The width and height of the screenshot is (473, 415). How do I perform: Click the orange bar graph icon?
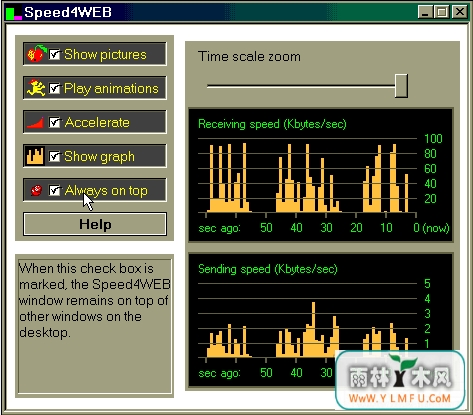point(35,156)
